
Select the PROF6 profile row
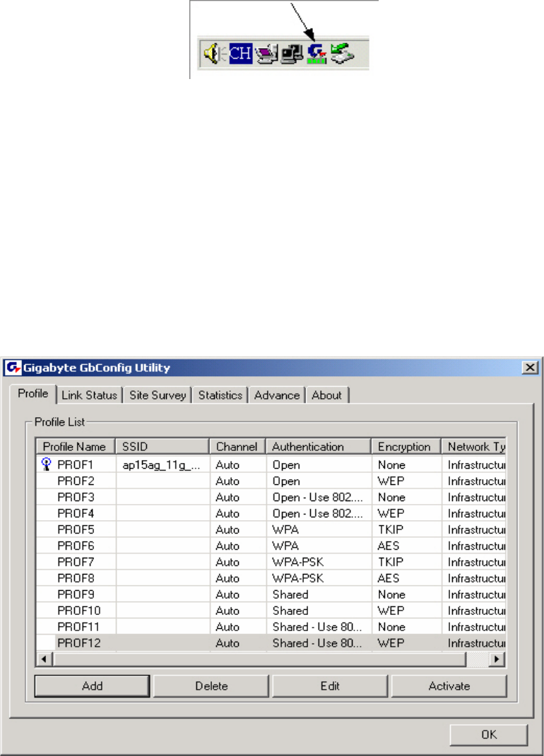(x=271, y=546)
